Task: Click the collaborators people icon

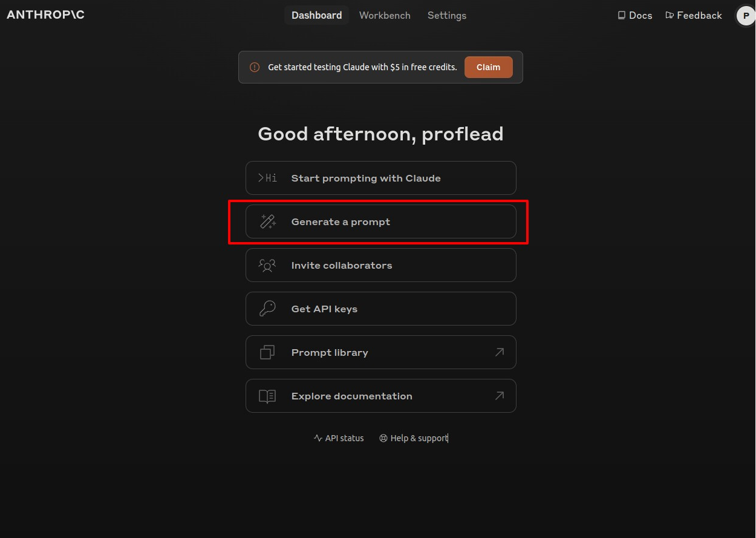Action: pyautogui.click(x=267, y=265)
